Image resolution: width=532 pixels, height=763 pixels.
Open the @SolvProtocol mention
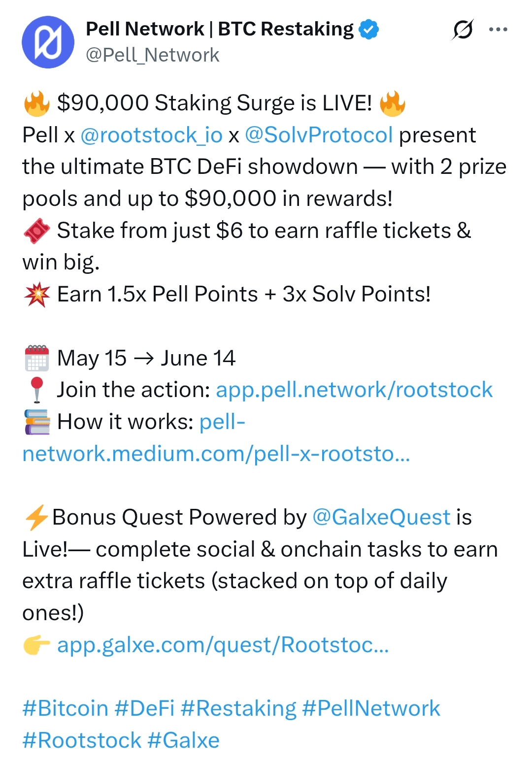point(319,135)
